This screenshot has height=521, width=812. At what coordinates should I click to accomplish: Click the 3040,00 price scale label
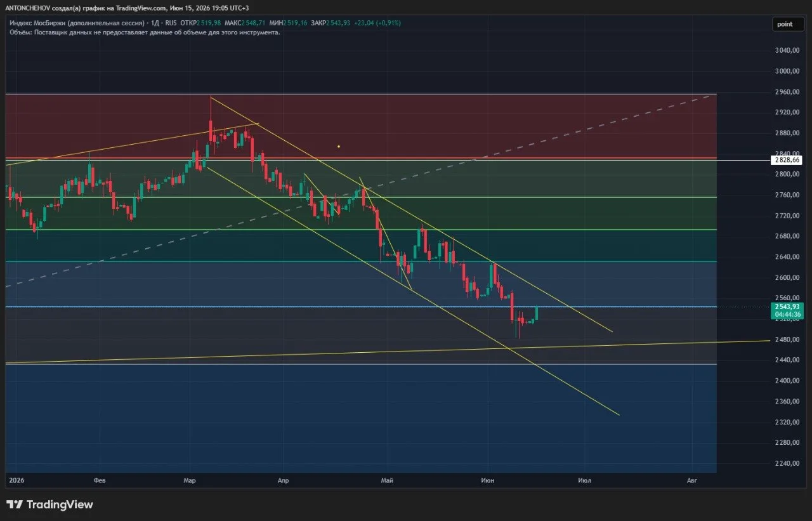point(789,50)
